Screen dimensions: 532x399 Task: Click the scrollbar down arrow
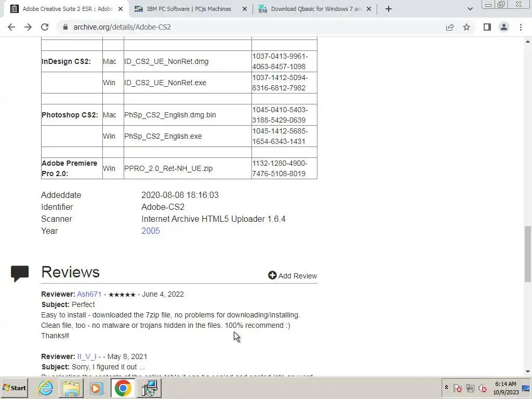[528, 371]
